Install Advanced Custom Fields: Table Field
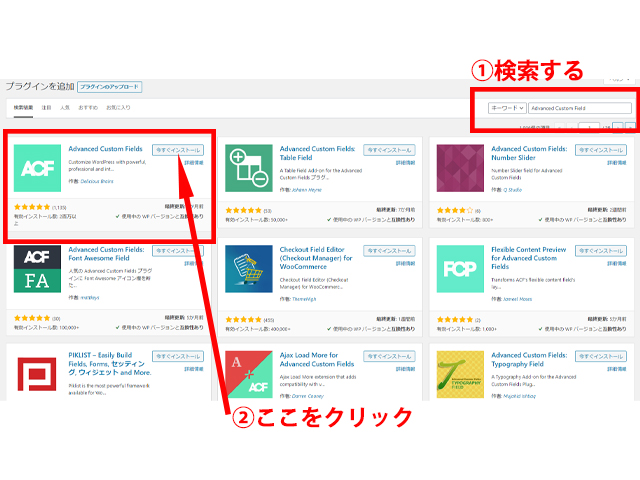Image resolution: width=640 pixels, height=480 pixels. coord(389,150)
